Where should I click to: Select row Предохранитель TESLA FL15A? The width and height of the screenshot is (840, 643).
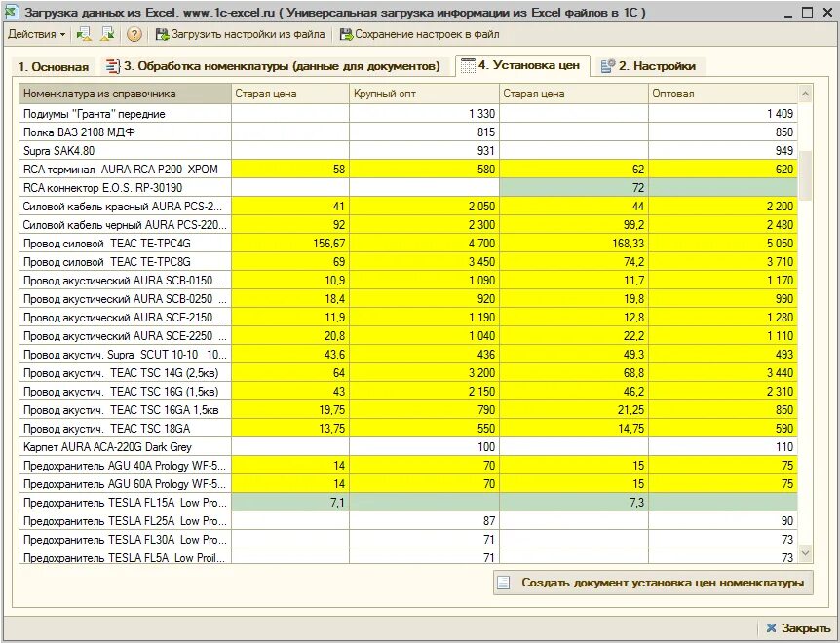[408, 503]
